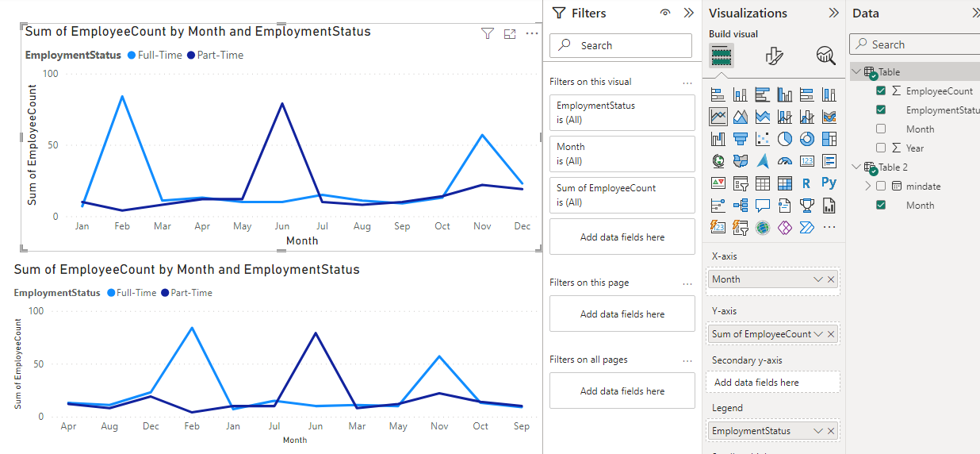Insert the globe map visual
This screenshot has width=980, height=454.
[718, 161]
